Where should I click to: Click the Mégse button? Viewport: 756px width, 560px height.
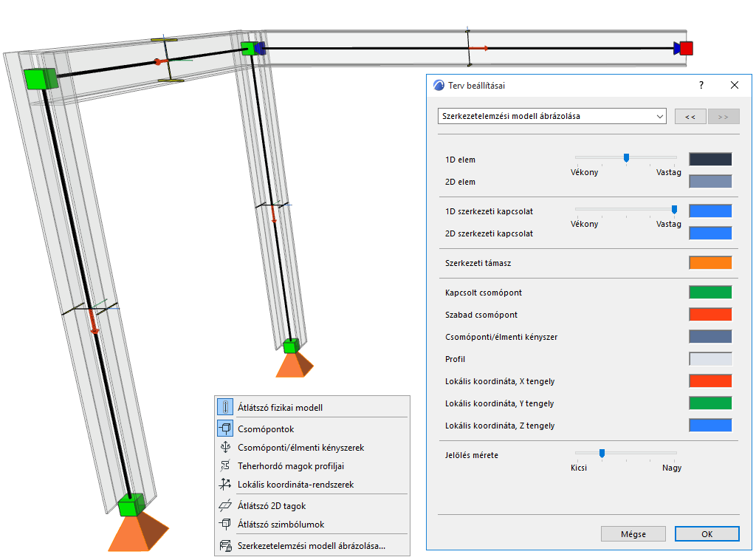coord(633,534)
